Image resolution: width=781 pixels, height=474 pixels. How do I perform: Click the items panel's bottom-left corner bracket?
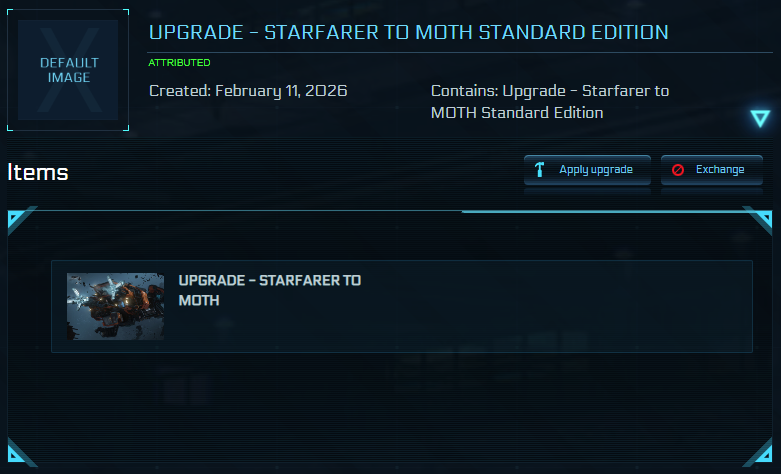coord(21,453)
